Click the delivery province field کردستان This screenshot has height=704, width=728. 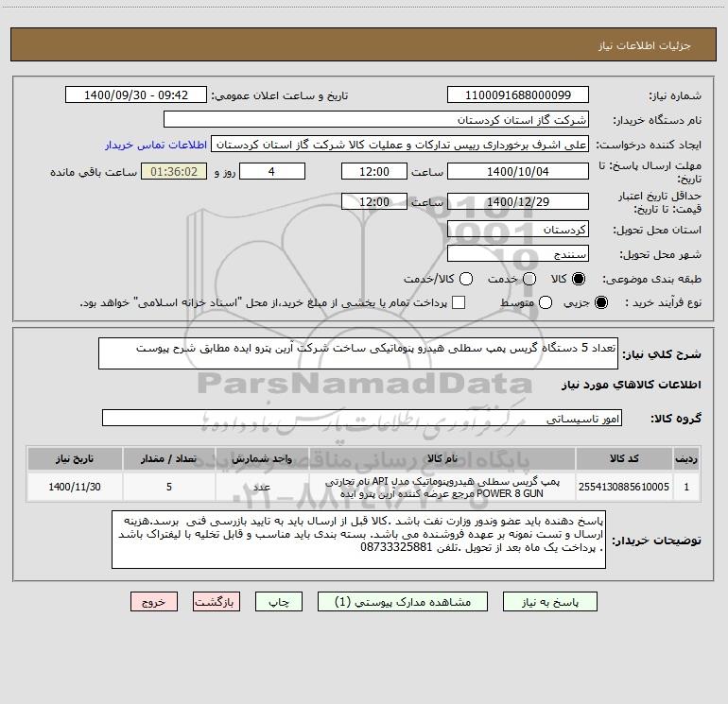[x=518, y=230]
